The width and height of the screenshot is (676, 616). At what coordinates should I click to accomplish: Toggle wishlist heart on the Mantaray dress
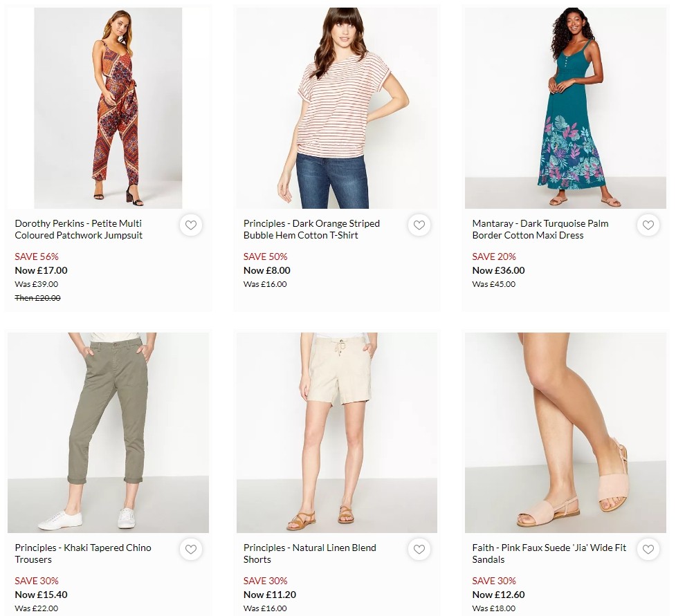(x=648, y=225)
